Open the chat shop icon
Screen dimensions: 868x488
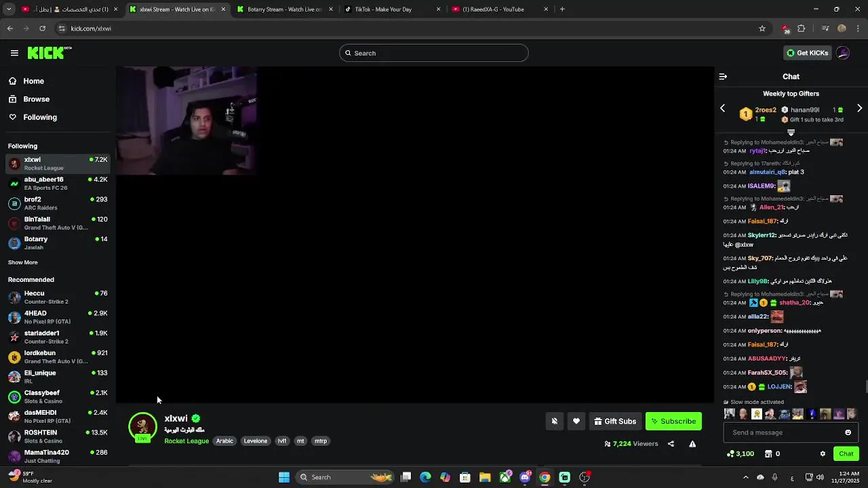point(768,453)
